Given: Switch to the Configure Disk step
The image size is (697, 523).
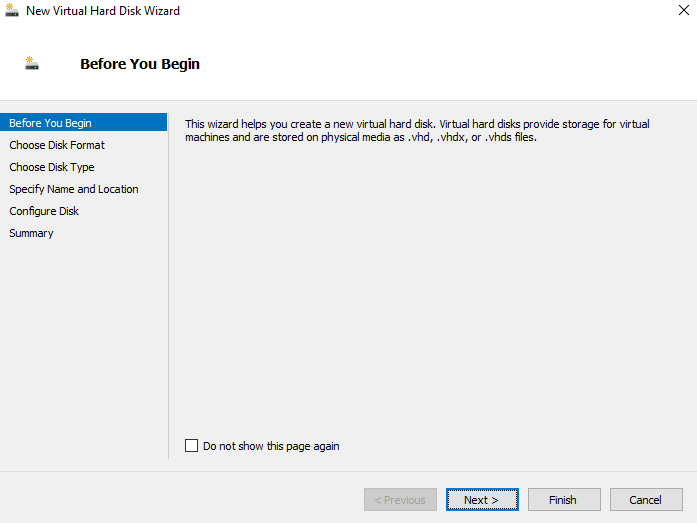Looking at the screenshot, I should pos(44,211).
